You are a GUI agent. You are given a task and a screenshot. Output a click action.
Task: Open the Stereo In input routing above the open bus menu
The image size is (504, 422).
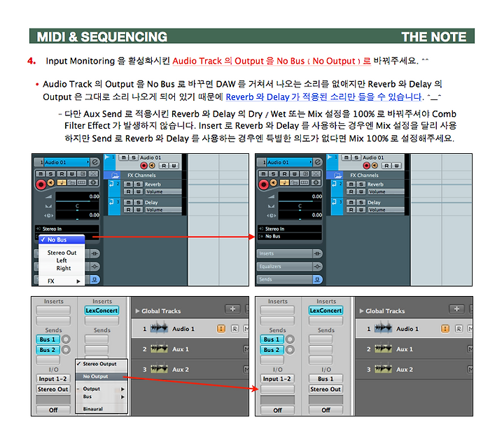click(67, 229)
